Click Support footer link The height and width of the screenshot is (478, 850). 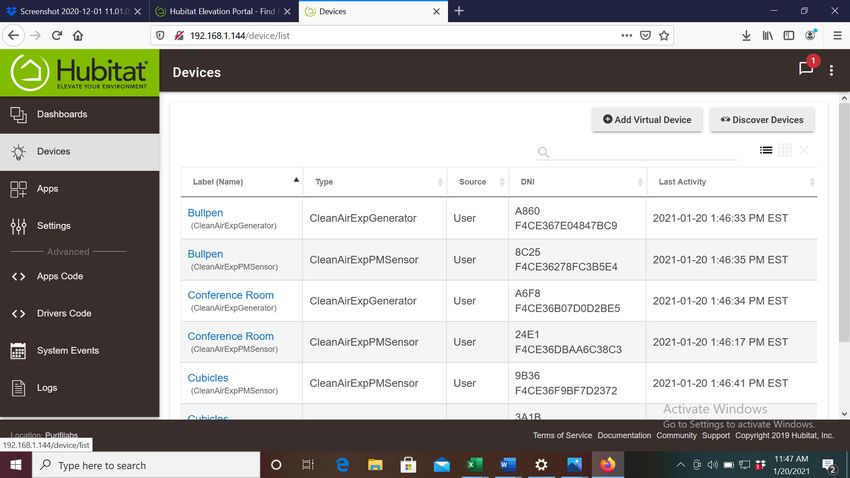pyautogui.click(x=716, y=435)
